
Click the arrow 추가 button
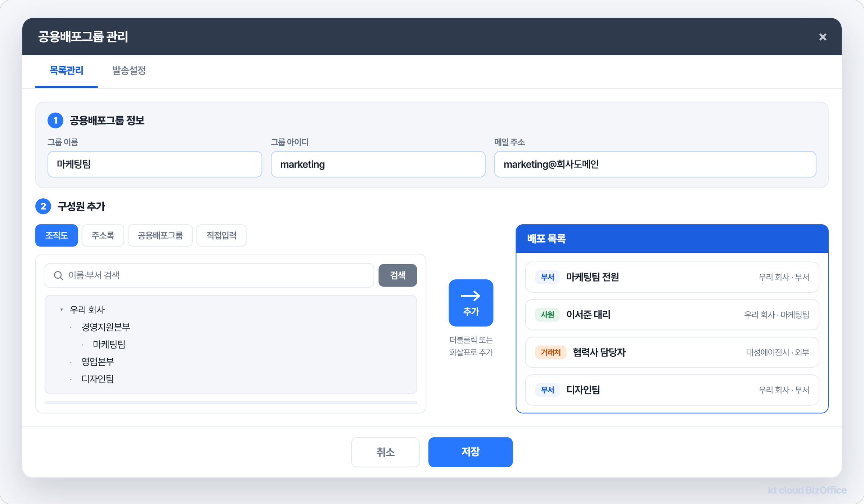(471, 303)
